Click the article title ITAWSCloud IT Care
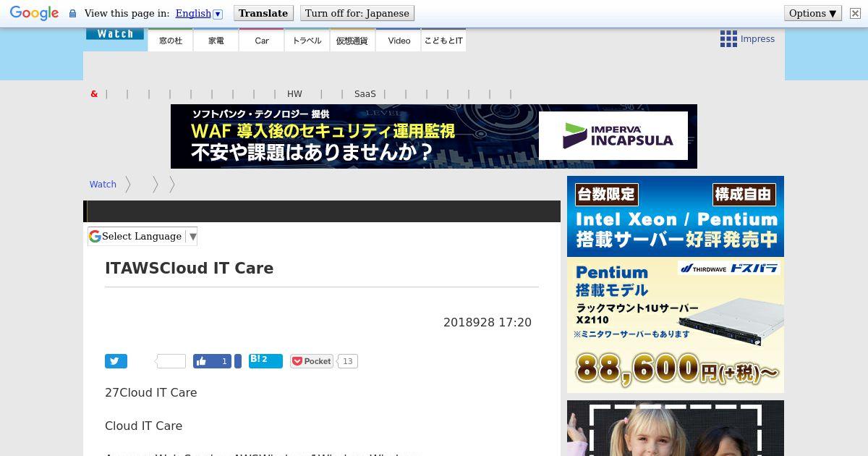 click(x=190, y=268)
